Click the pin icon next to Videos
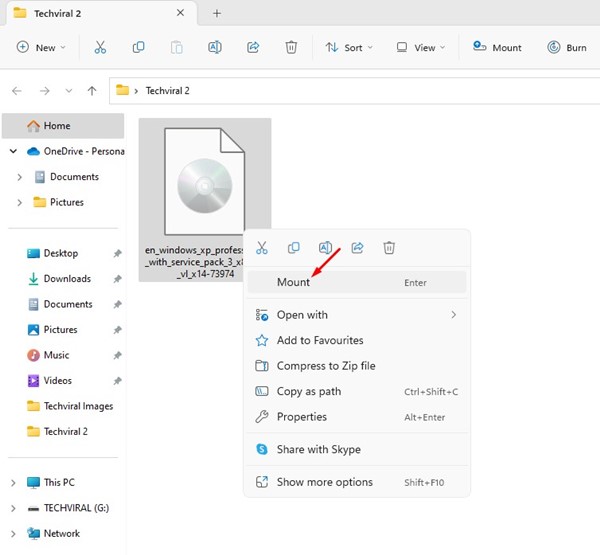Screen dimensions: 600x555 click(117, 381)
